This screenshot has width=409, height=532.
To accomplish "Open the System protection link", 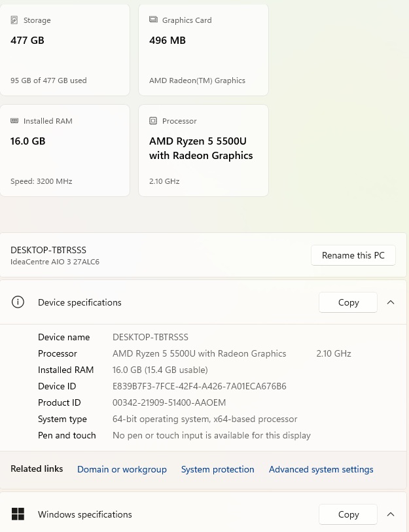I will [x=217, y=469].
